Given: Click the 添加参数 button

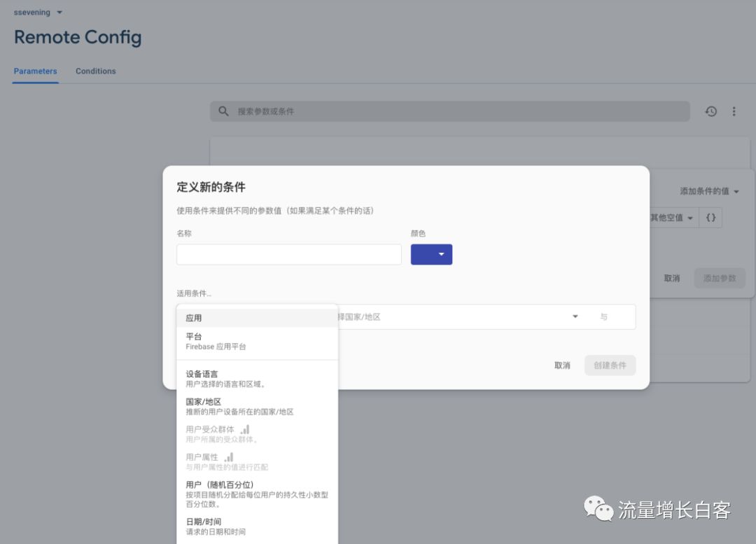Looking at the screenshot, I should click(x=720, y=278).
